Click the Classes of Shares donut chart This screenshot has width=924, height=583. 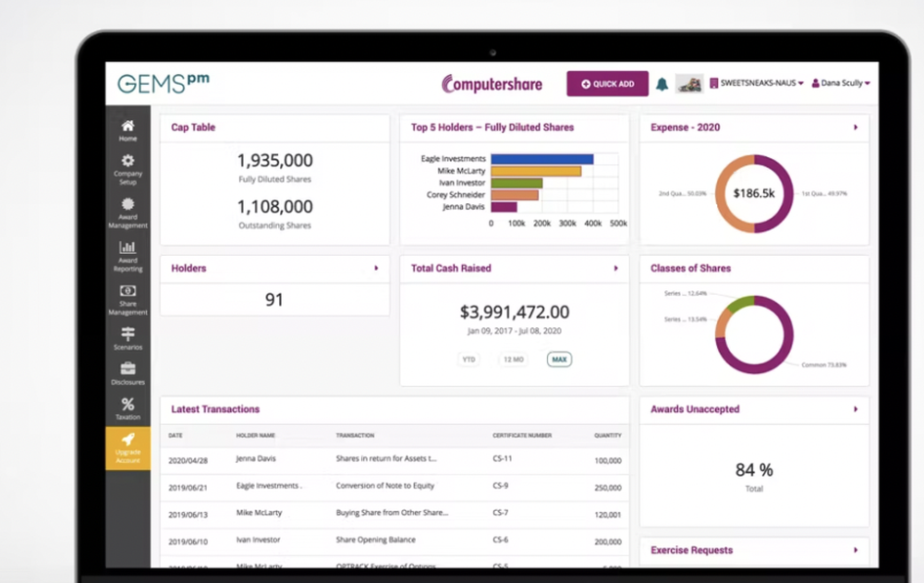tap(754, 334)
